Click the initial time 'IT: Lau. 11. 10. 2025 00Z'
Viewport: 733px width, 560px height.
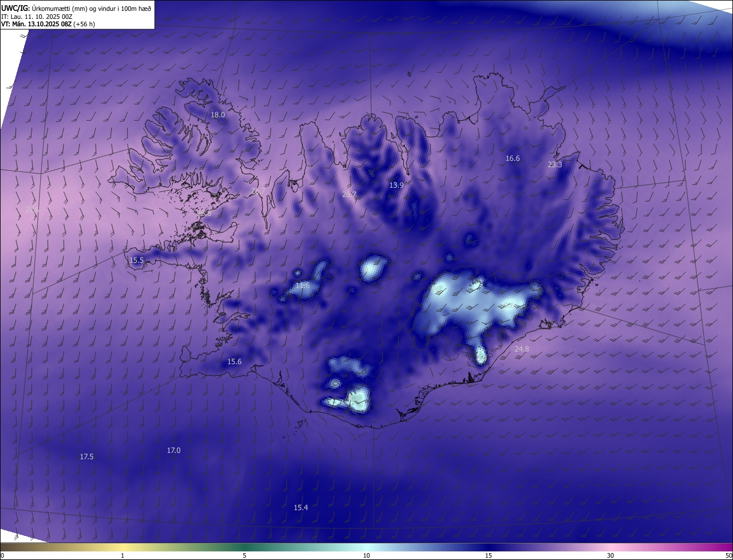[x=37, y=17]
